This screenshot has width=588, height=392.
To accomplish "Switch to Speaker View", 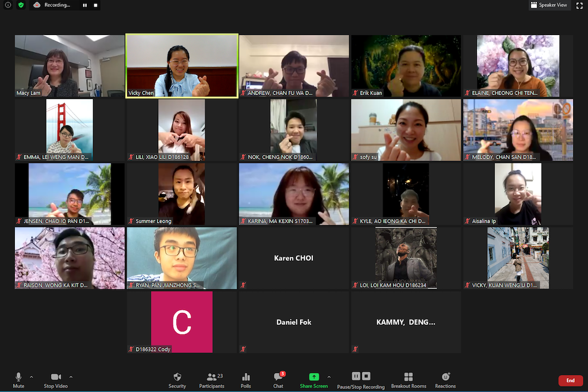I will [x=549, y=5].
